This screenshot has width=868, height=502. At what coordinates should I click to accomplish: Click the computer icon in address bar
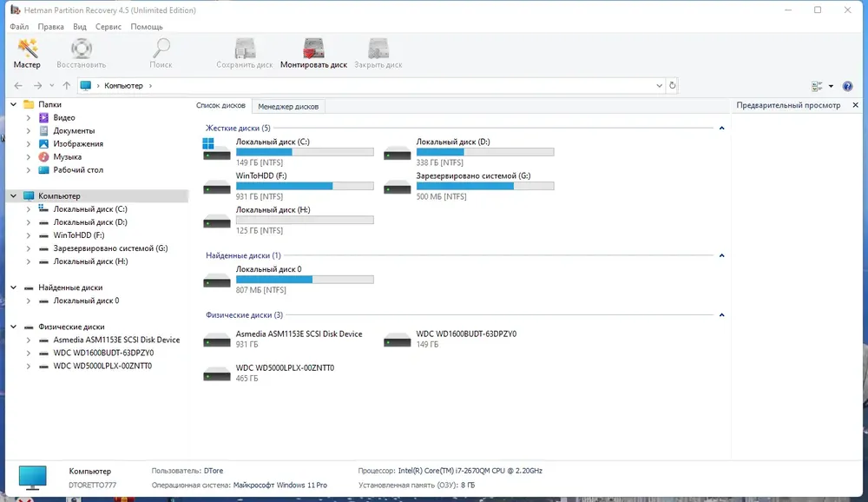(x=86, y=85)
